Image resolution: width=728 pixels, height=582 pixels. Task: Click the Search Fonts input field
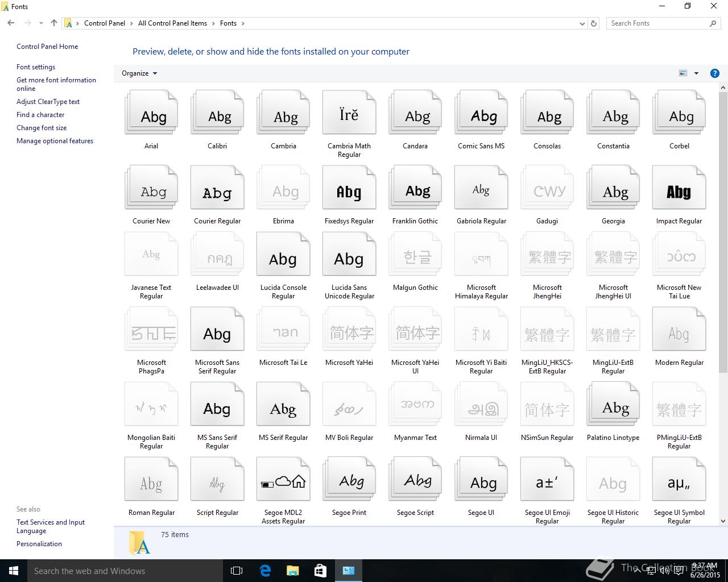coord(663,23)
